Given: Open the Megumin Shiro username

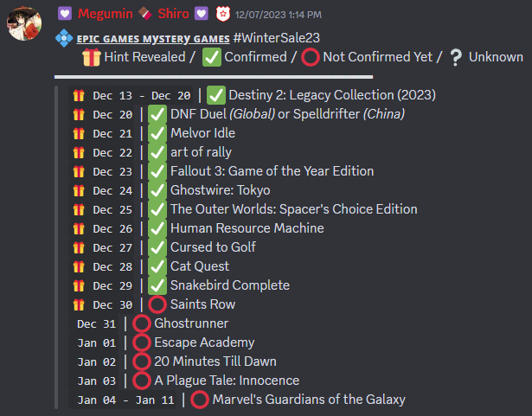Looking at the screenshot, I should (x=133, y=14).
